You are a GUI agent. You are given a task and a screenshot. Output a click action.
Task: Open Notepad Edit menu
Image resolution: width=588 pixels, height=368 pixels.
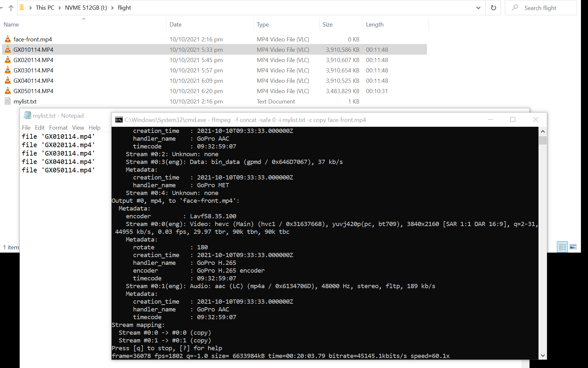[40, 128]
